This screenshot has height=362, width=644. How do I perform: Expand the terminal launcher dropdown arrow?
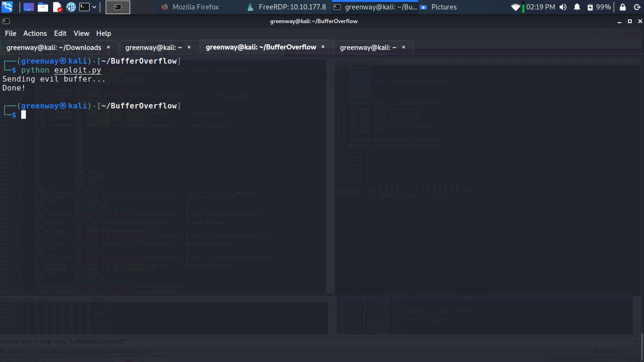(x=95, y=7)
